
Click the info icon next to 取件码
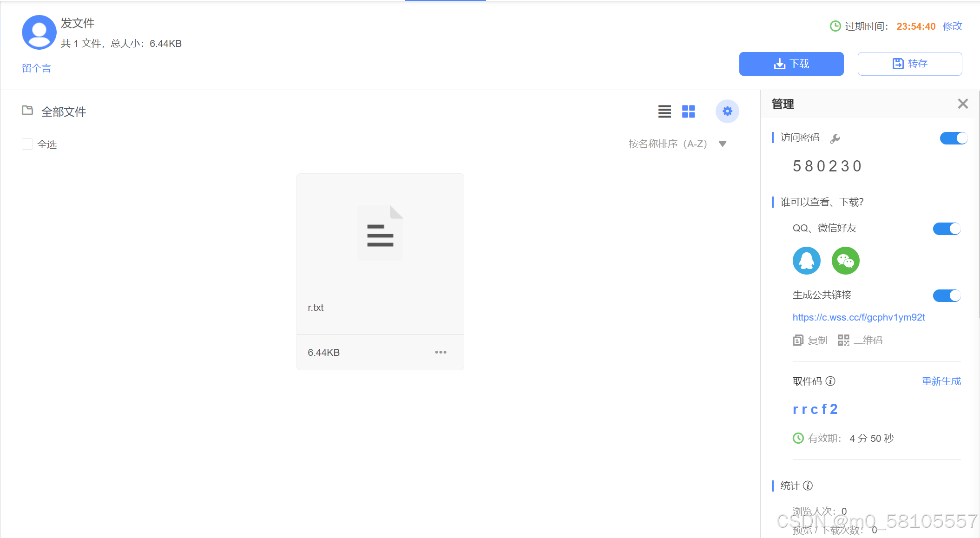pos(830,381)
